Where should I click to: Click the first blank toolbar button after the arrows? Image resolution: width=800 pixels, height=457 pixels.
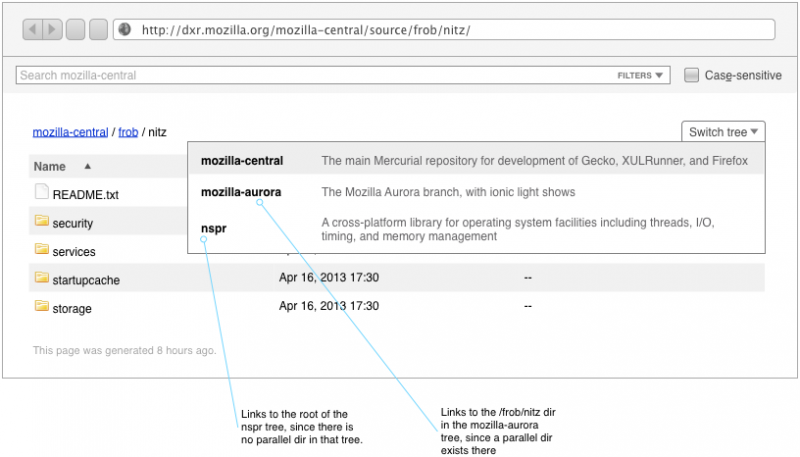(76, 30)
